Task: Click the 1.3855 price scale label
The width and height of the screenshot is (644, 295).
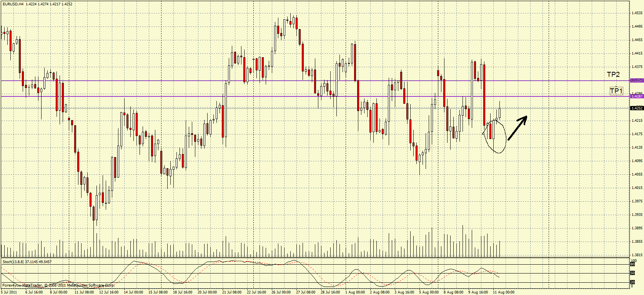Action: (637, 242)
